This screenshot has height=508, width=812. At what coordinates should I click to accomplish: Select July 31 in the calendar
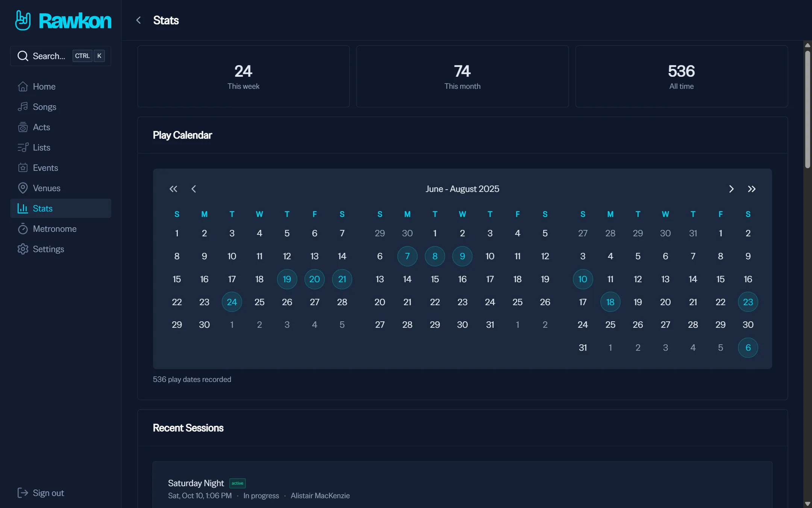(x=490, y=325)
